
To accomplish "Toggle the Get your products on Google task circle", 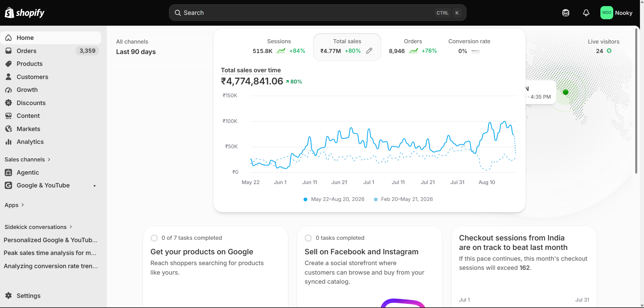I will click(x=154, y=238).
